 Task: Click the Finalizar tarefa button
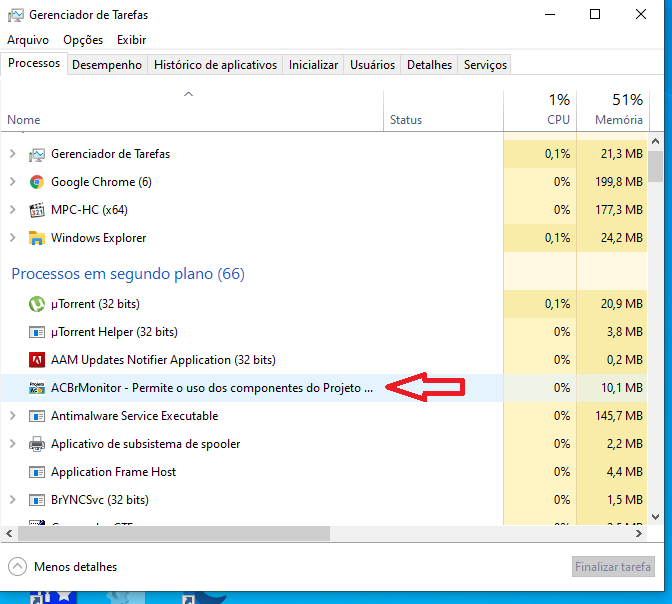coord(613,567)
